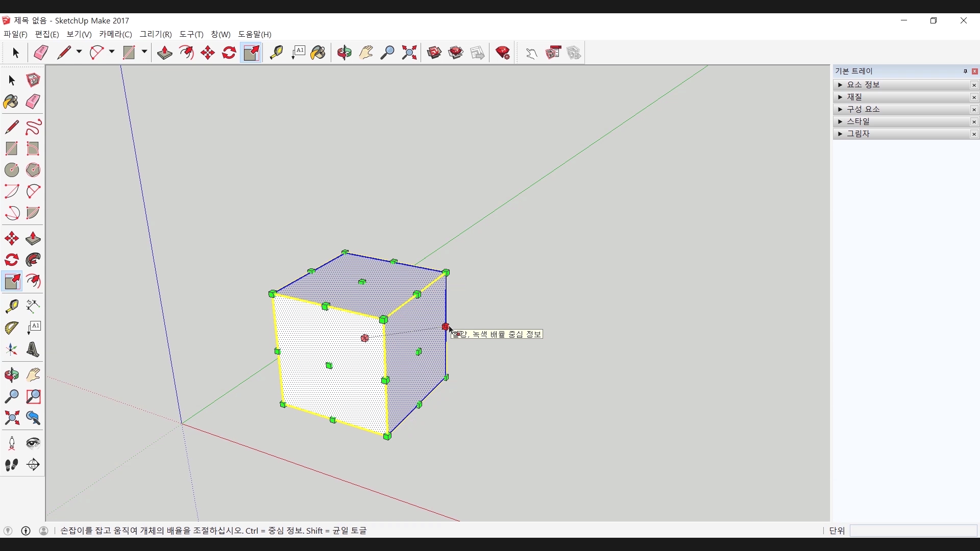Select the Protractor tool in left toolbar
The width and height of the screenshot is (980, 551).
[12, 328]
